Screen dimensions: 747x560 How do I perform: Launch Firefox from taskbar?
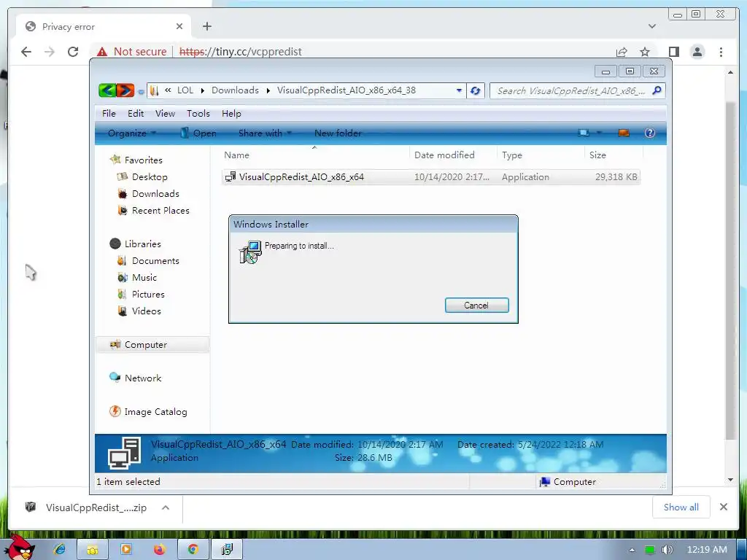(159, 549)
